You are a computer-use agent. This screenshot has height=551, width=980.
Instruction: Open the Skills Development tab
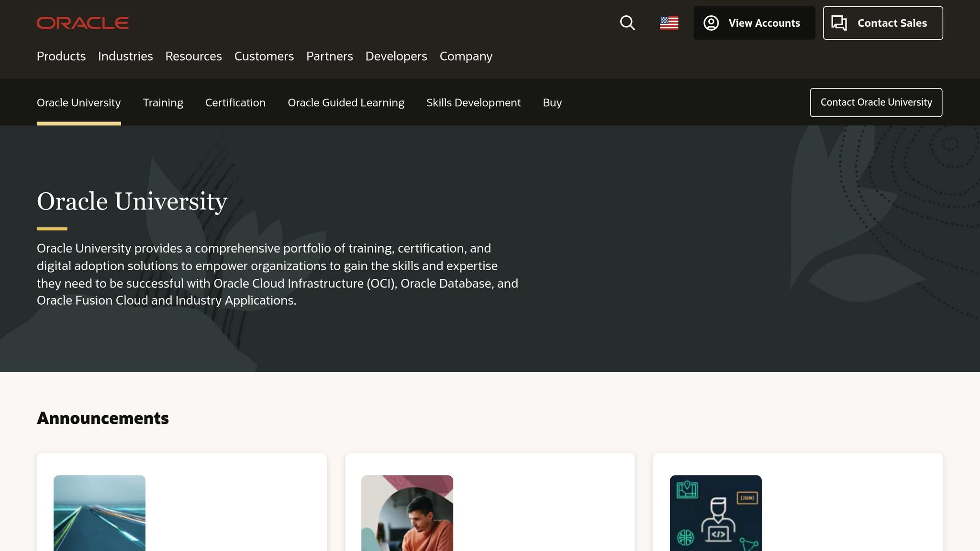[x=474, y=103]
